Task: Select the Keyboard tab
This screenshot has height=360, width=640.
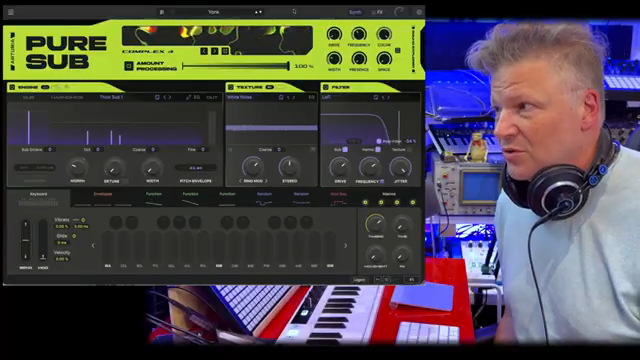Action: point(38,198)
